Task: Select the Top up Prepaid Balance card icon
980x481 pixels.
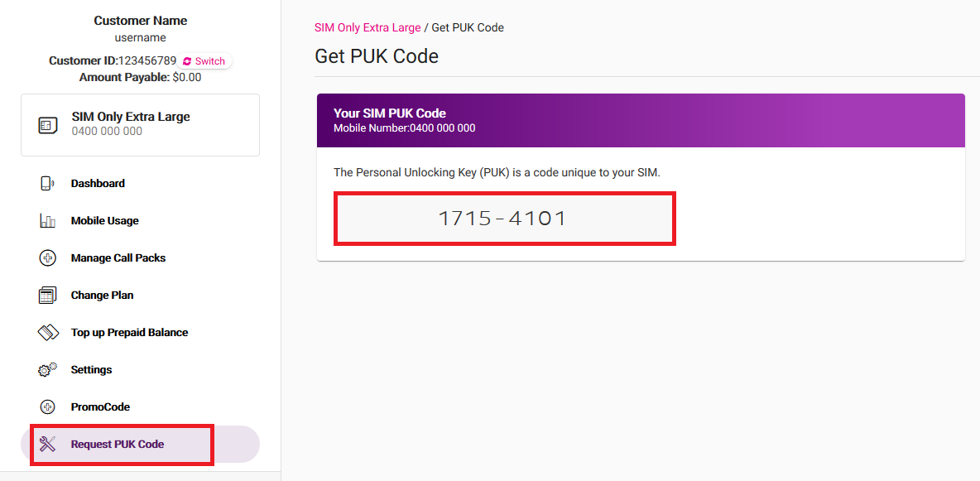Action: click(48, 332)
